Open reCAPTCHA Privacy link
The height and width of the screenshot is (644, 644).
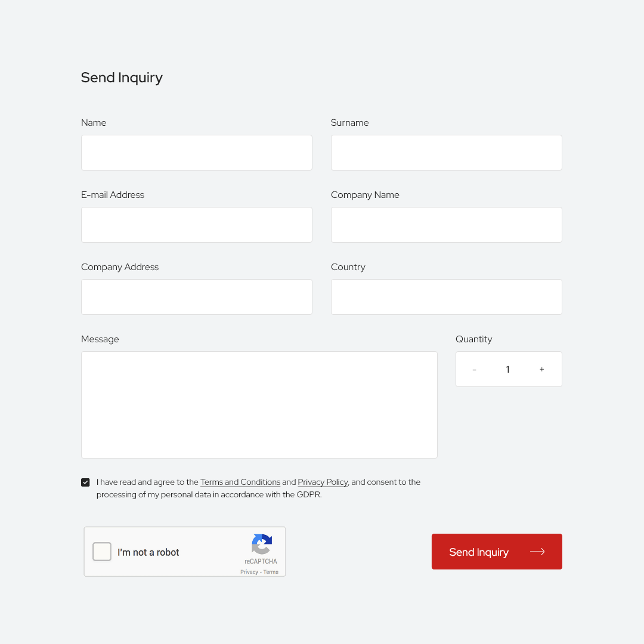(x=249, y=572)
